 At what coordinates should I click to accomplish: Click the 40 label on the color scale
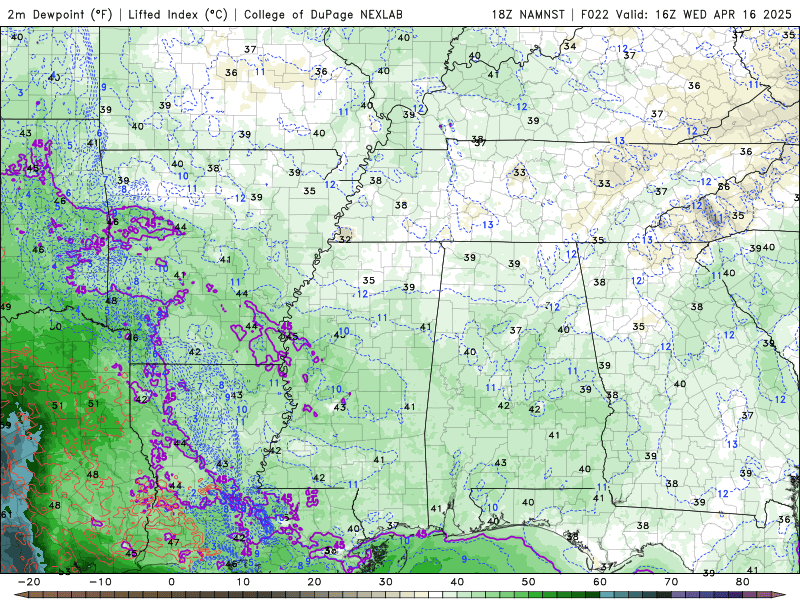pos(457,582)
